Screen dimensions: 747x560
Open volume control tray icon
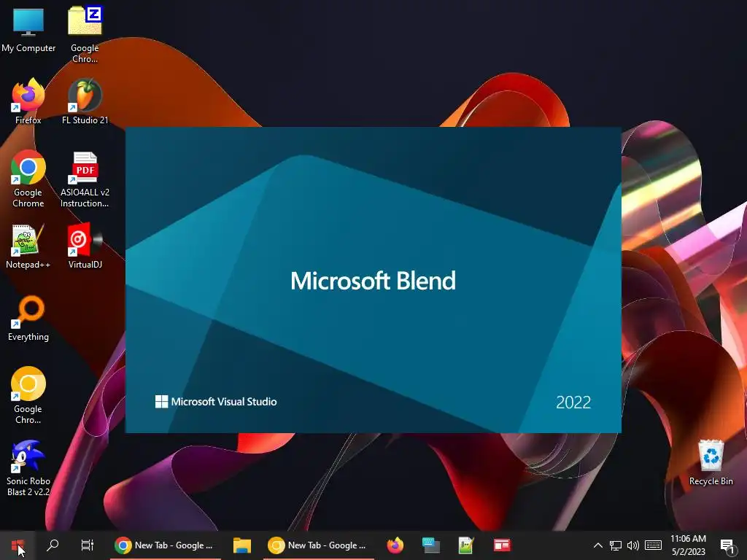click(633, 545)
